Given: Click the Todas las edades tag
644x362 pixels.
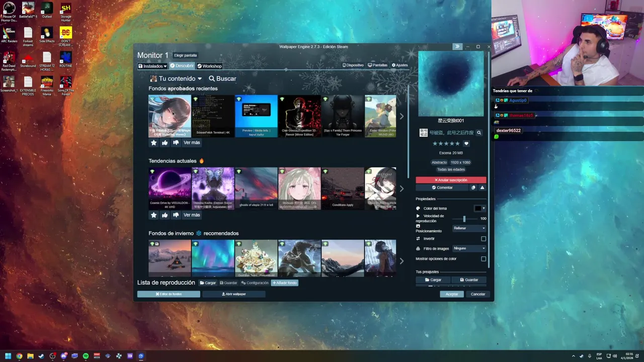Looking at the screenshot, I should 451,169.
